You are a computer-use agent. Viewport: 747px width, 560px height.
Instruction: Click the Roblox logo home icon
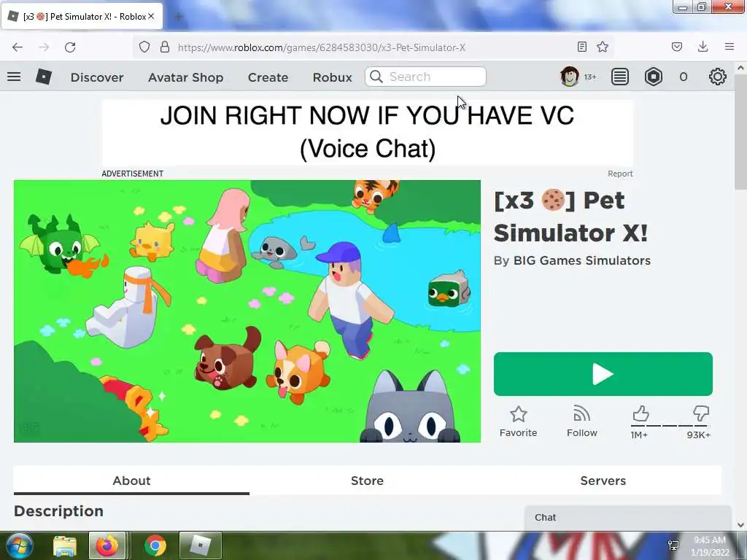coord(43,77)
